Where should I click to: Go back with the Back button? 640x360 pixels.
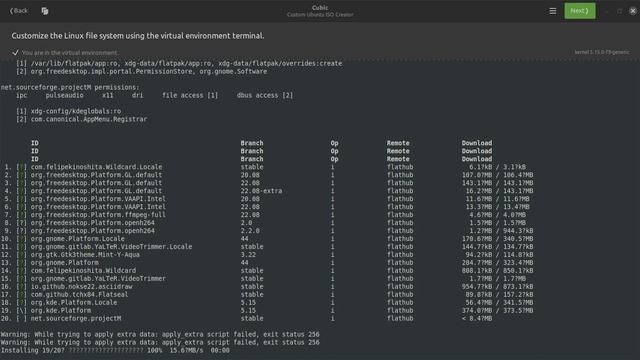[19, 11]
